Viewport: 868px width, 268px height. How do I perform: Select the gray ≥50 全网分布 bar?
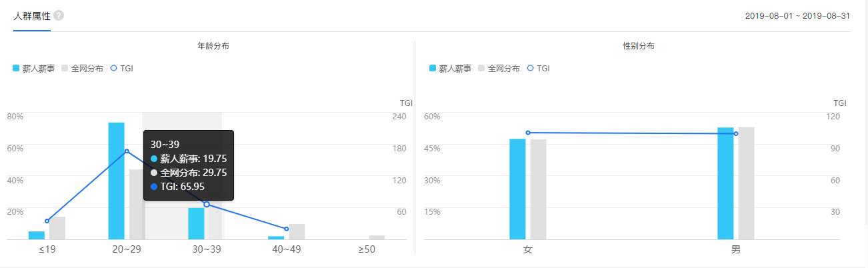[377, 237]
